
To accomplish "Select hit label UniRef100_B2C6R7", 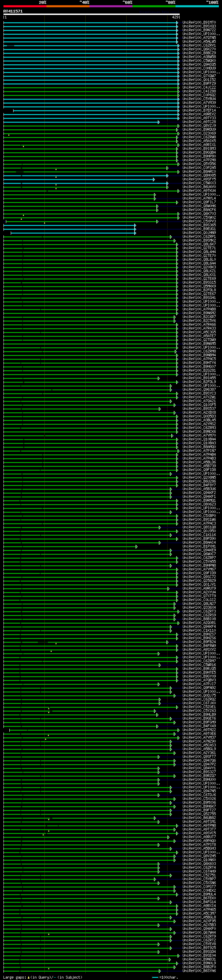I will (x=199, y=317).
